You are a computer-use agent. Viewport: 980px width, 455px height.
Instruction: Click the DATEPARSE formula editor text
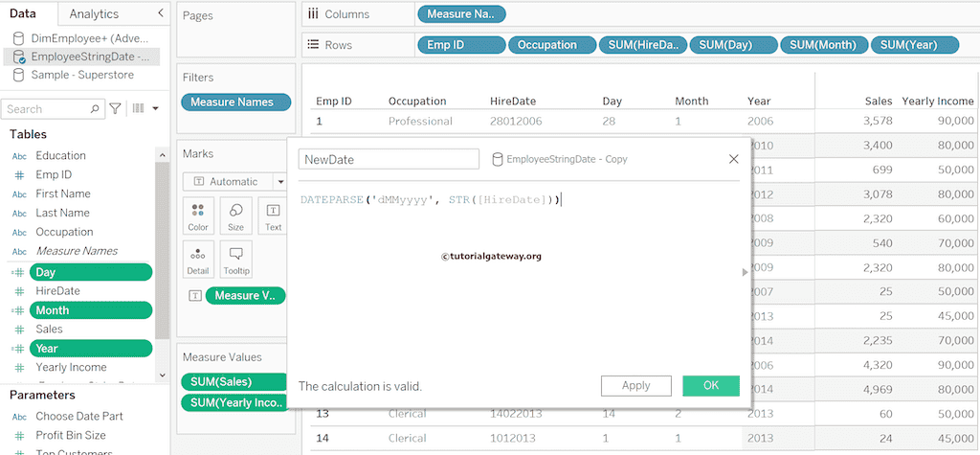(431, 200)
